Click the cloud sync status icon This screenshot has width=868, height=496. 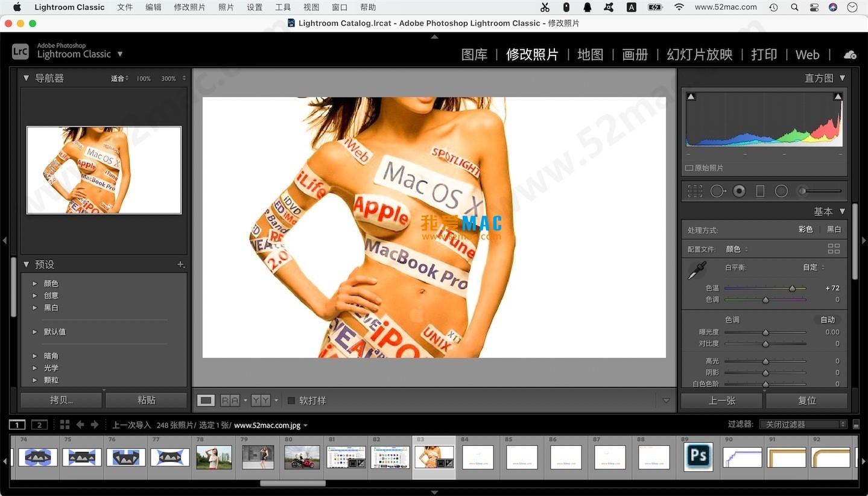[850, 55]
